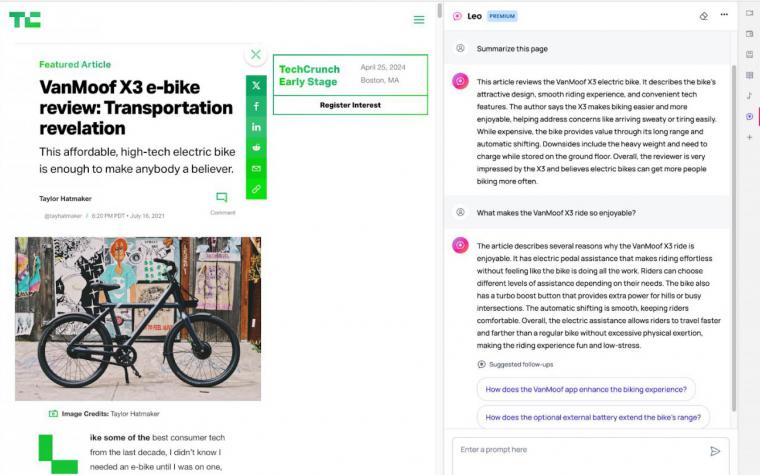The image size is (760, 475).
Task: Click the article headline 'VanMoof X3 e-bike review'
Action: click(136, 108)
